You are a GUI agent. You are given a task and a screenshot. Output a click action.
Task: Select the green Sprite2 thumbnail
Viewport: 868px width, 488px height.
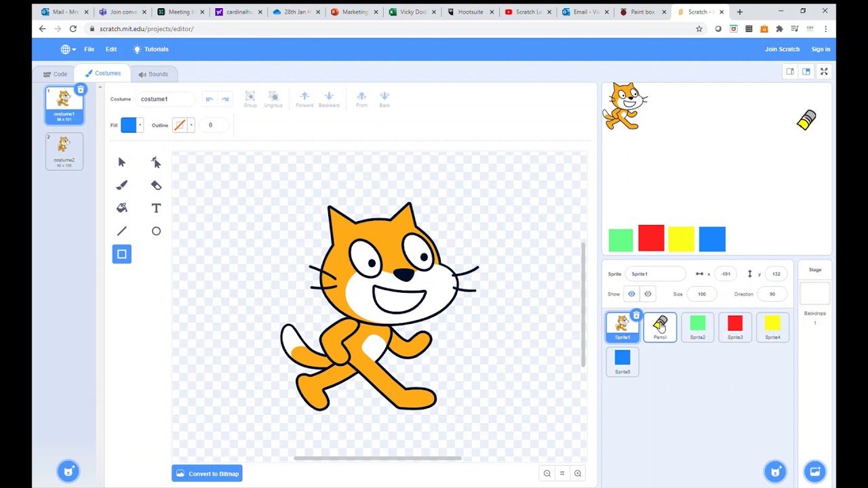pyautogui.click(x=697, y=327)
